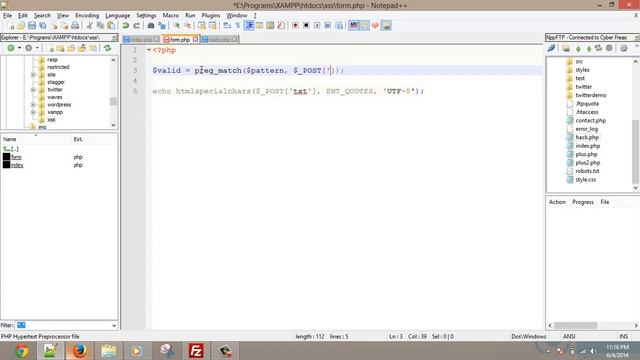The height and width of the screenshot is (360, 640).
Task: Open the Search menu
Action: 42,16
